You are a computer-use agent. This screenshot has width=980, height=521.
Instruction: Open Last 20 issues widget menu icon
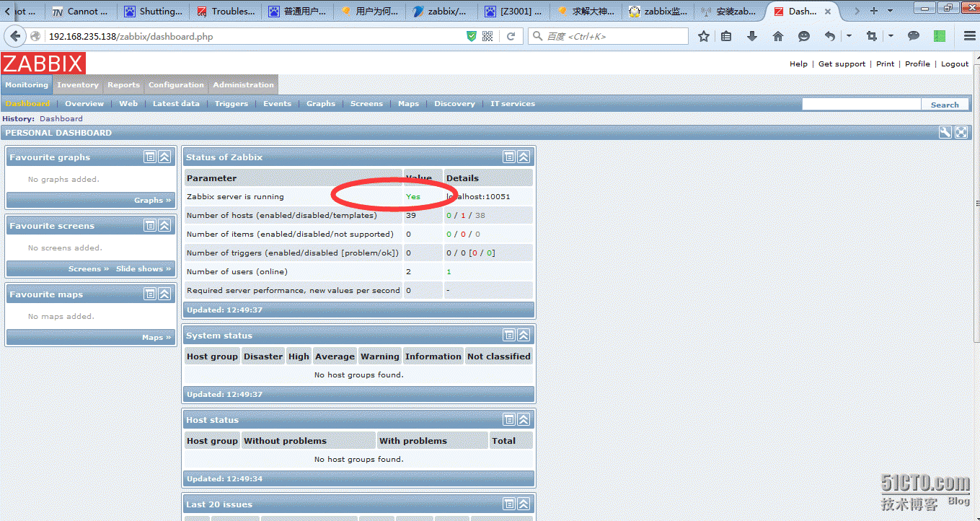click(509, 504)
